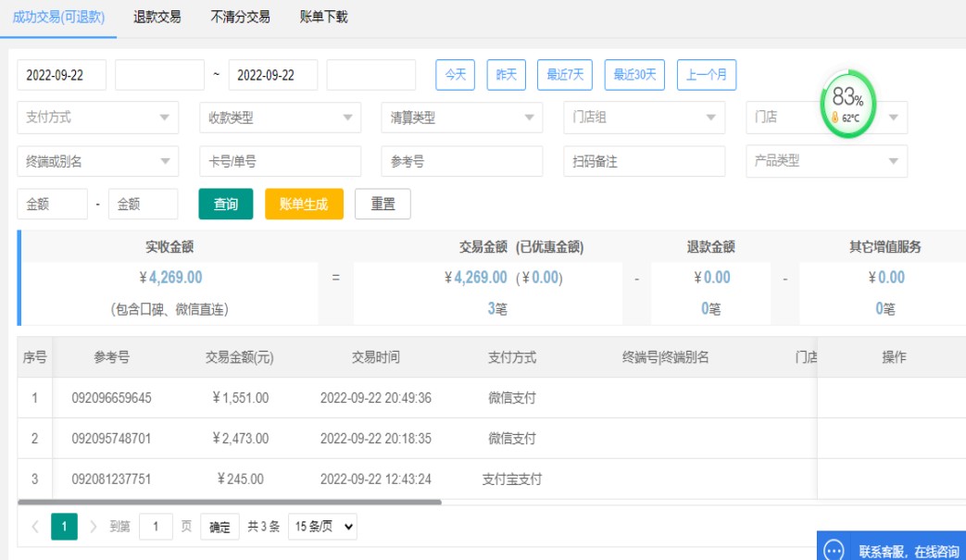Image resolution: width=966 pixels, height=560 pixels.
Task: Click the customer service chat bubble icon
Action: click(x=834, y=550)
